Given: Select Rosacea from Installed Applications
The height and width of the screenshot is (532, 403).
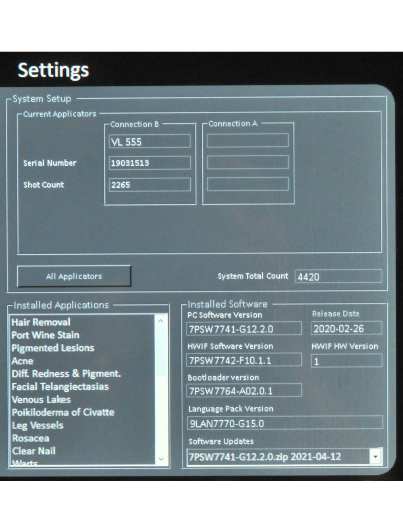Looking at the screenshot, I should [31, 438].
